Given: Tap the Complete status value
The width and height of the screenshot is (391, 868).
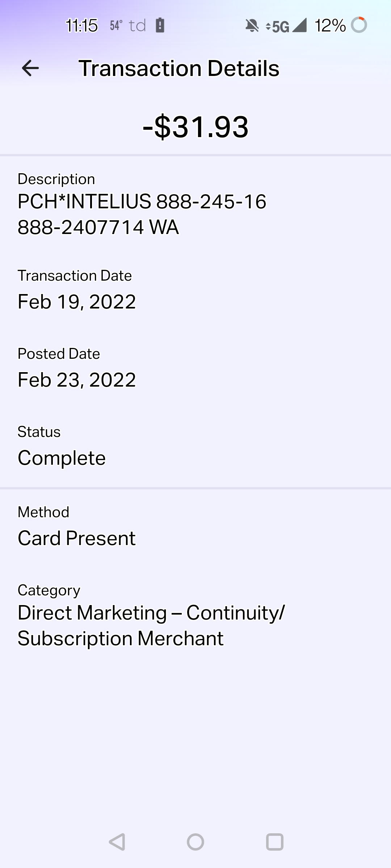Looking at the screenshot, I should point(62,458).
